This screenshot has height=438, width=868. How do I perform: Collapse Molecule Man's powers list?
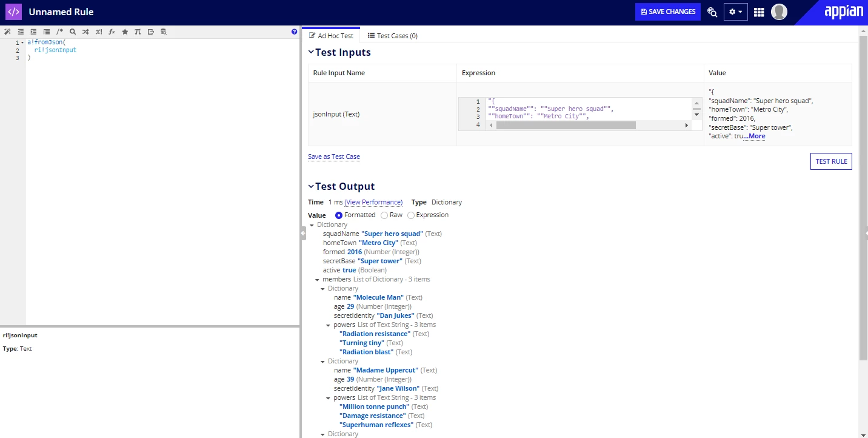[x=328, y=325]
